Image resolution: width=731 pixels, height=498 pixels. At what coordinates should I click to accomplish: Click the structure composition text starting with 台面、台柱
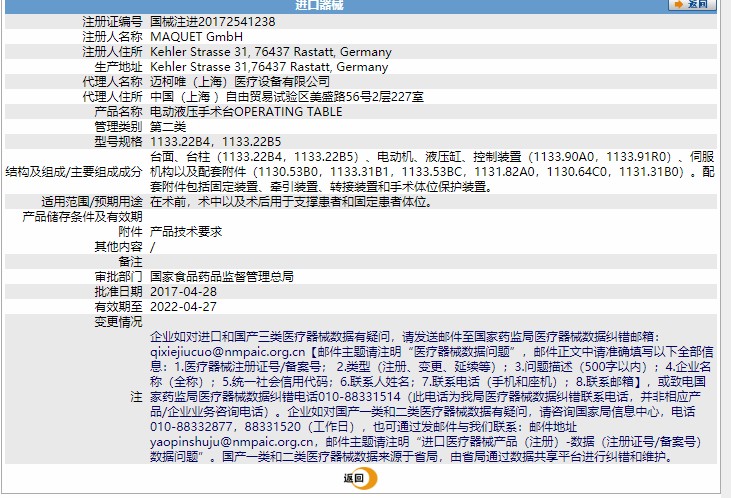pos(432,172)
